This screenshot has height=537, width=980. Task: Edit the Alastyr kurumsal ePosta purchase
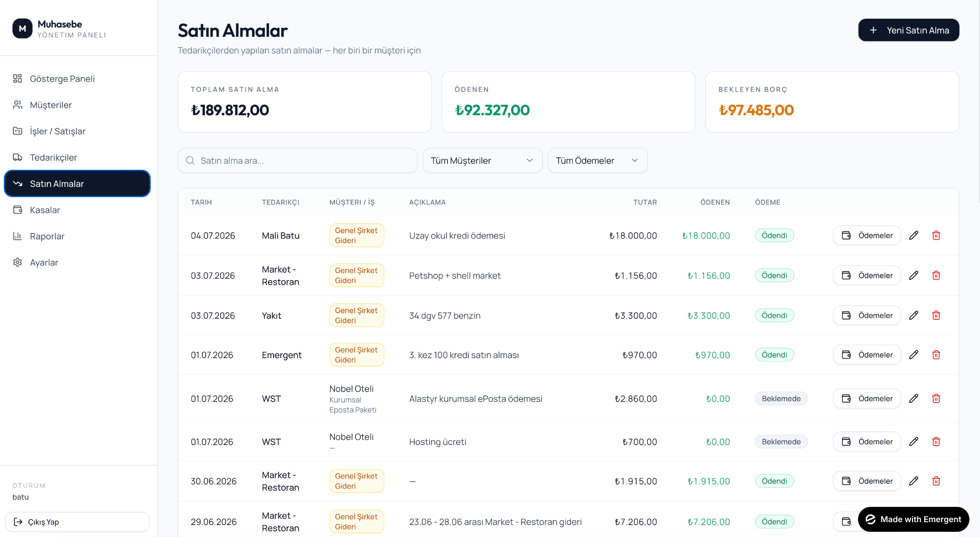[x=913, y=399]
